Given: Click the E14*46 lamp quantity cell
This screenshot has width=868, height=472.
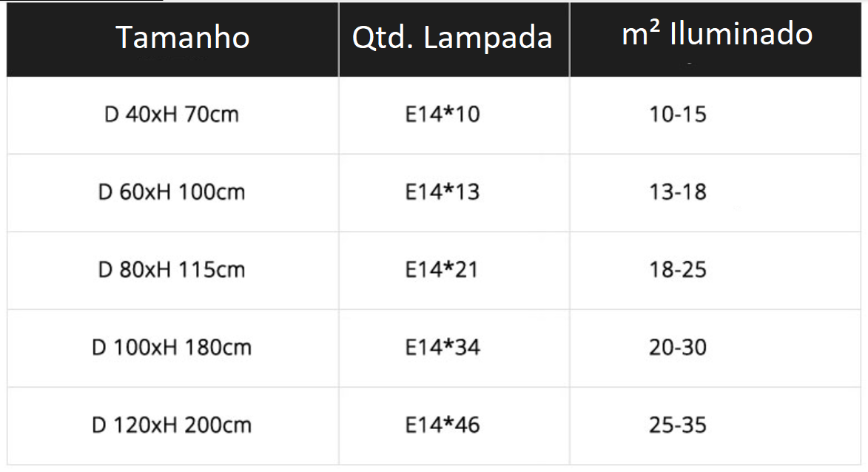Looking at the screenshot, I should click(x=443, y=425).
